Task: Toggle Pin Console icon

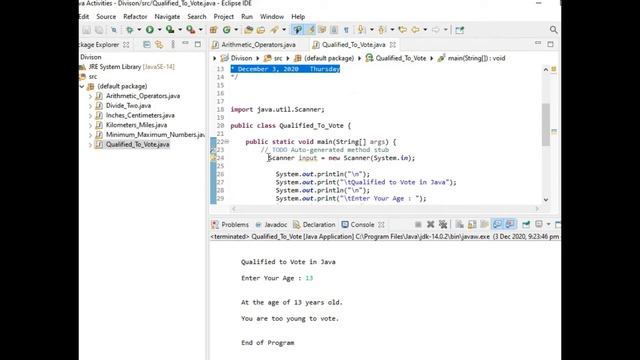Action: (x=526, y=224)
